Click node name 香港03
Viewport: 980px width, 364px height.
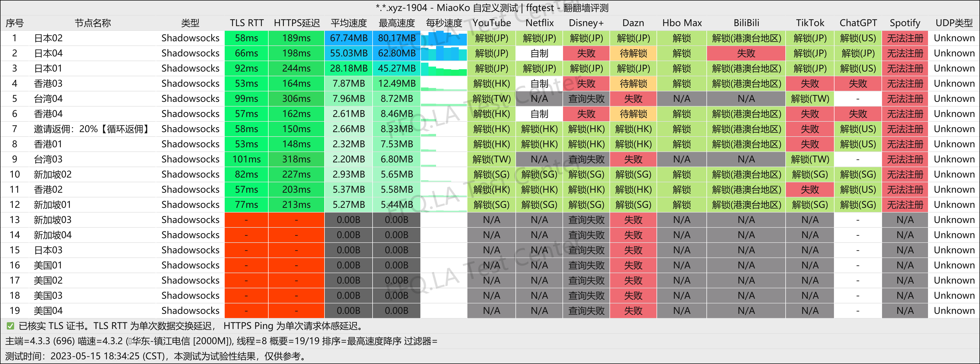pyautogui.click(x=48, y=83)
